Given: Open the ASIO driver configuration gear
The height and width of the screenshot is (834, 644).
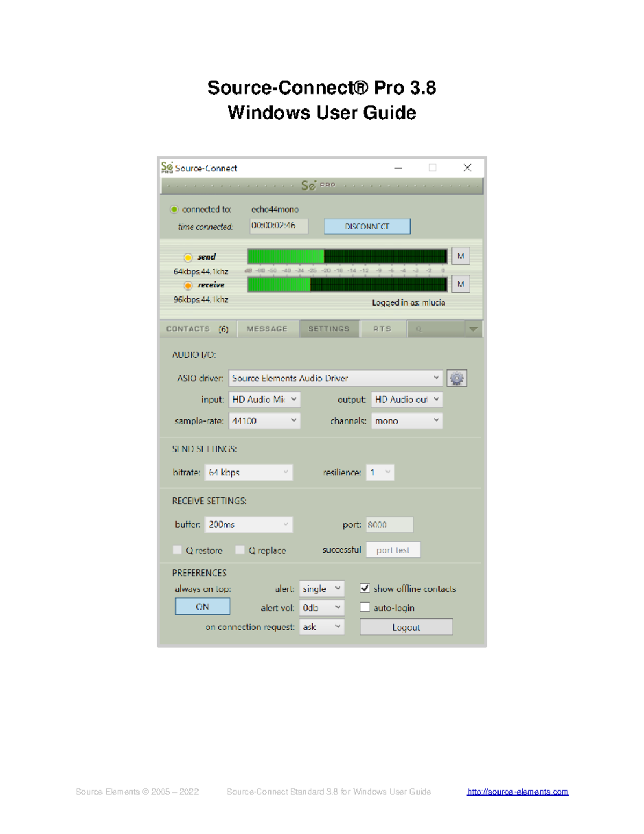Looking at the screenshot, I should pyautogui.click(x=457, y=378).
